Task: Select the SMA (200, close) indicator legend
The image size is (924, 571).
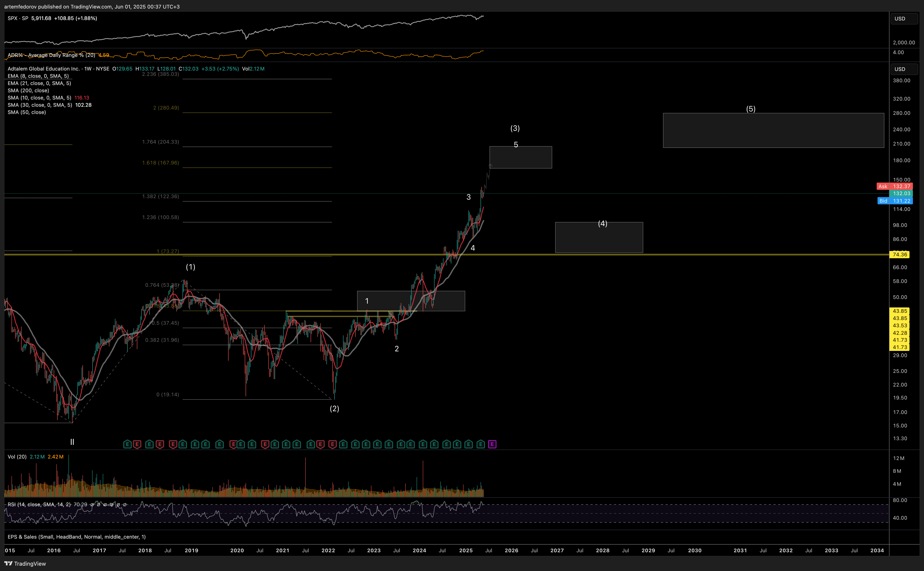Action: tap(28, 90)
